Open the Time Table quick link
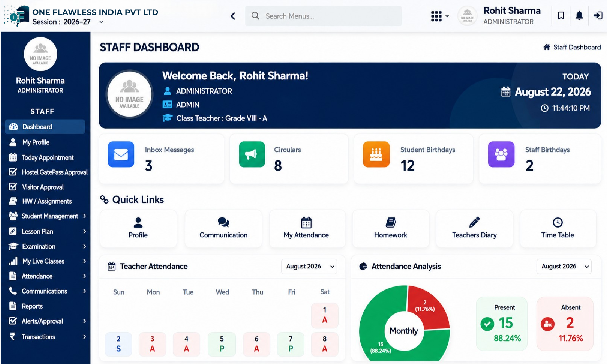The image size is (607, 364). 558,228
